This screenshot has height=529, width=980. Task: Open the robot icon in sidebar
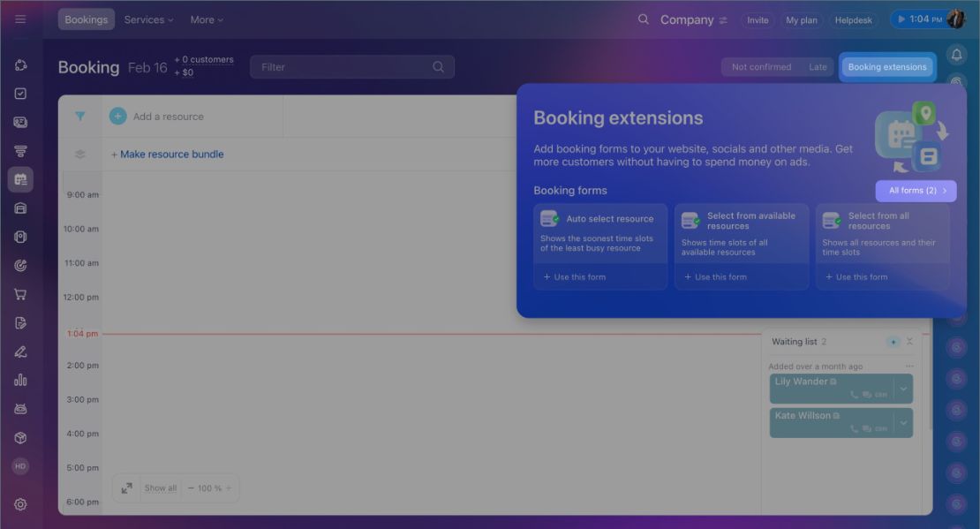tap(20, 409)
